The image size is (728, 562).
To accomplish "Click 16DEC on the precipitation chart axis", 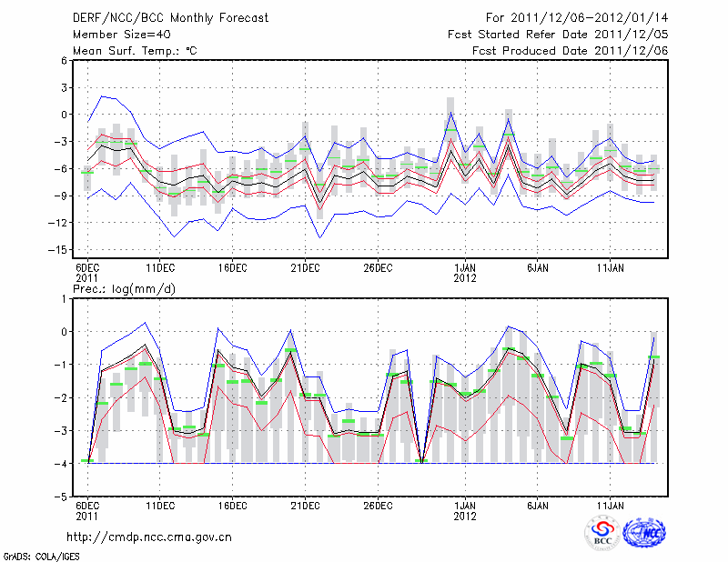I will (x=232, y=505).
